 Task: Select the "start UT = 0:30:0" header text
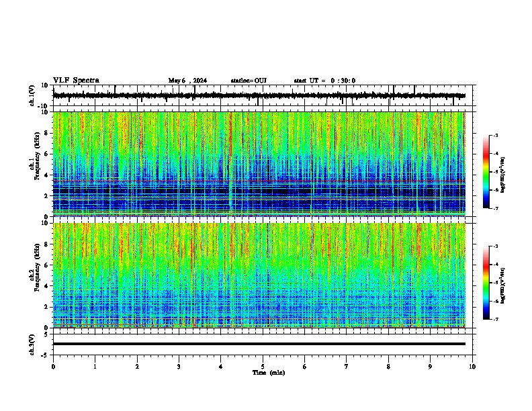click(x=324, y=81)
